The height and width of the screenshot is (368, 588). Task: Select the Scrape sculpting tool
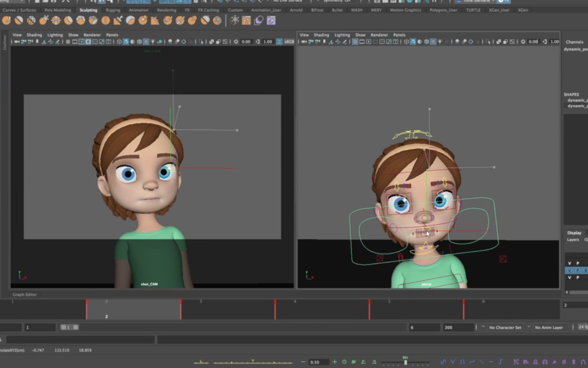click(x=143, y=20)
